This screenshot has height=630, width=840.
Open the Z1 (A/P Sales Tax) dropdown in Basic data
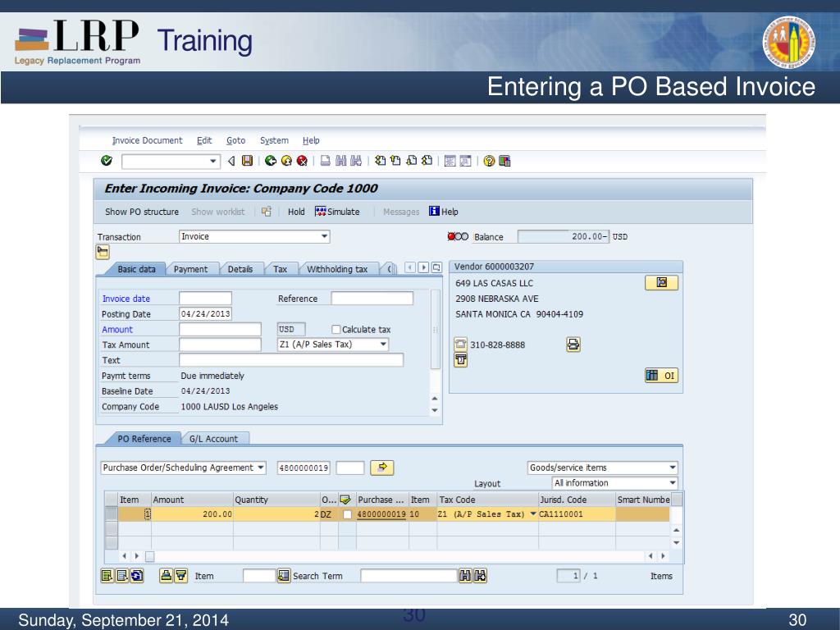(x=384, y=345)
